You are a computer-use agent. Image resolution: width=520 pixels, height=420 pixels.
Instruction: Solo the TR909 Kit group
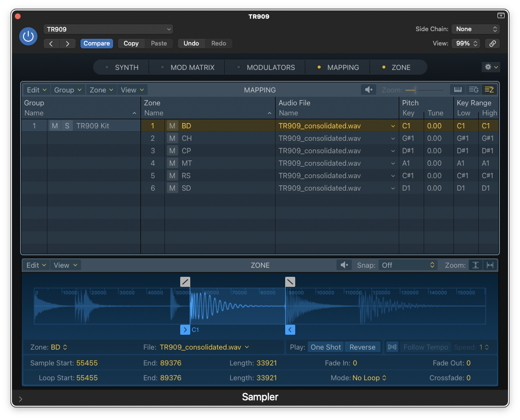point(67,126)
